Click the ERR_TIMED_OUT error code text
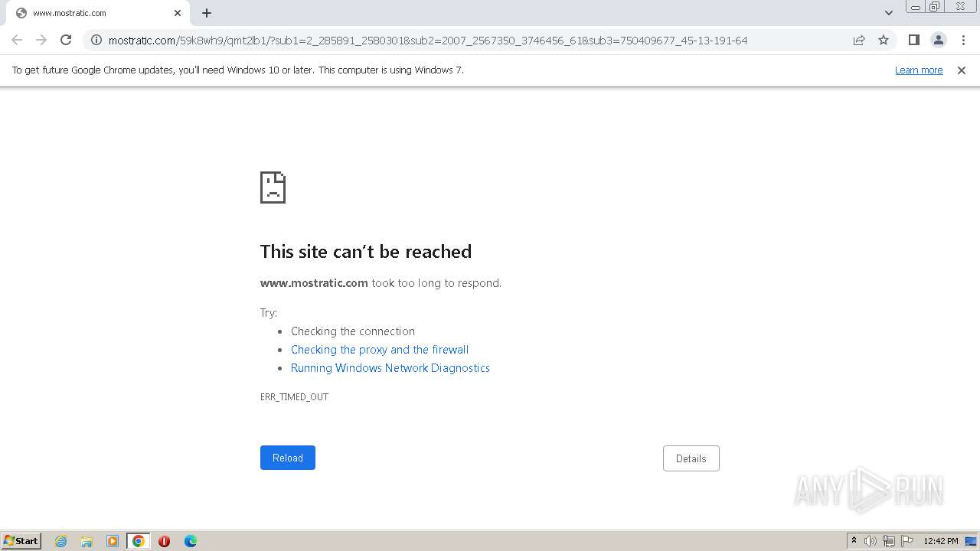The width and height of the screenshot is (980, 551). pyautogui.click(x=294, y=397)
